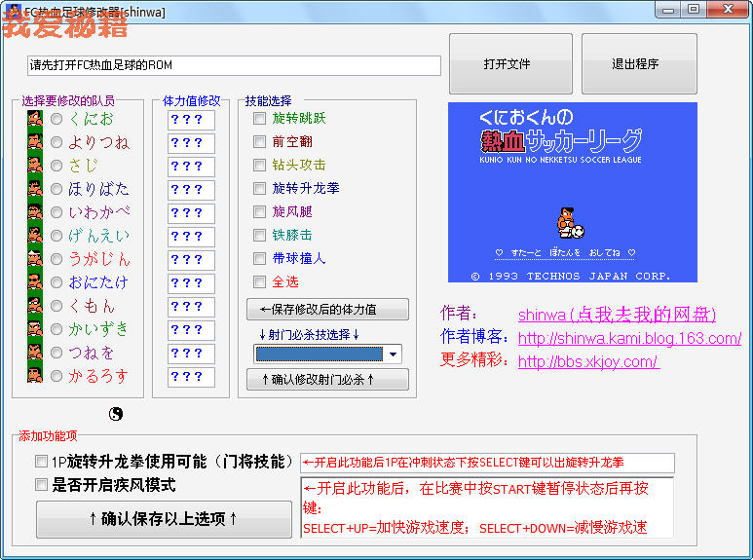Open the bbs.xkjoy.com link
The image size is (753, 560).
click(587, 361)
